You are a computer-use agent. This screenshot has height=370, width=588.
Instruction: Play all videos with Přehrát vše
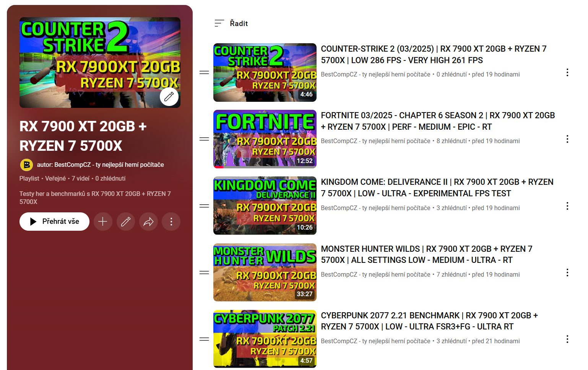(x=54, y=222)
